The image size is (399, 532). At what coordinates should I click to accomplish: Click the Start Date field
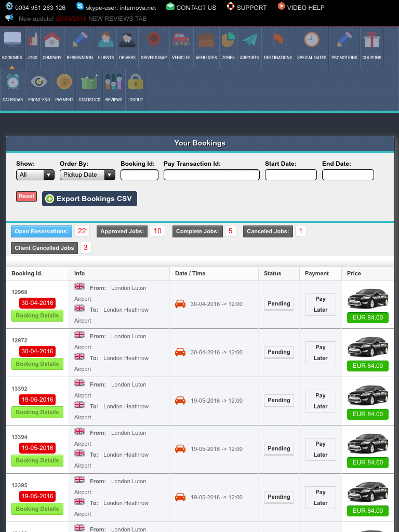click(x=291, y=175)
